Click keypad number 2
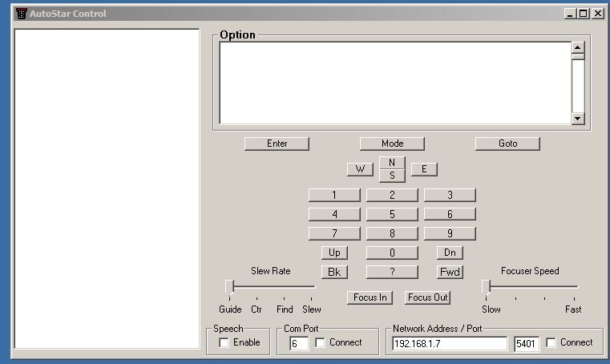The width and height of the screenshot is (610, 364). coord(392,195)
